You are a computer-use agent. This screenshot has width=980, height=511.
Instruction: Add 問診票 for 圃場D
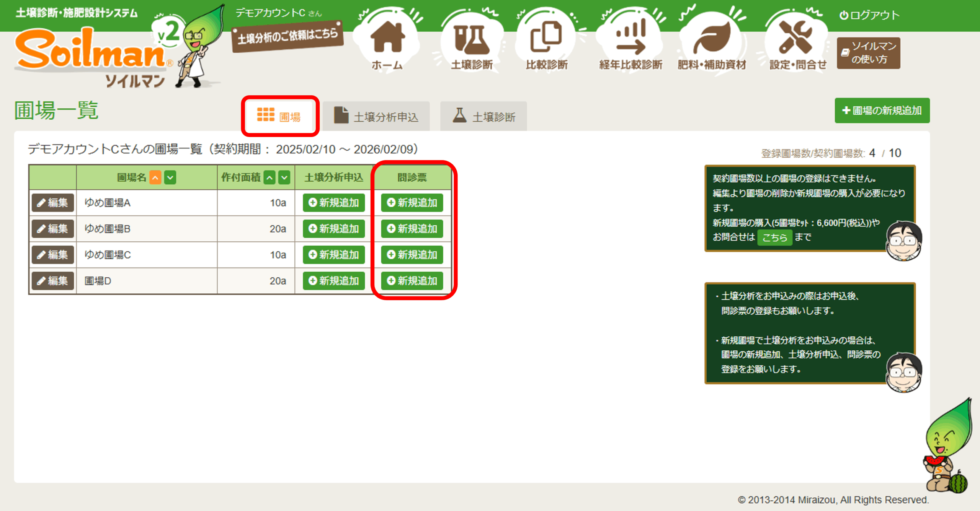pos(412,281)
